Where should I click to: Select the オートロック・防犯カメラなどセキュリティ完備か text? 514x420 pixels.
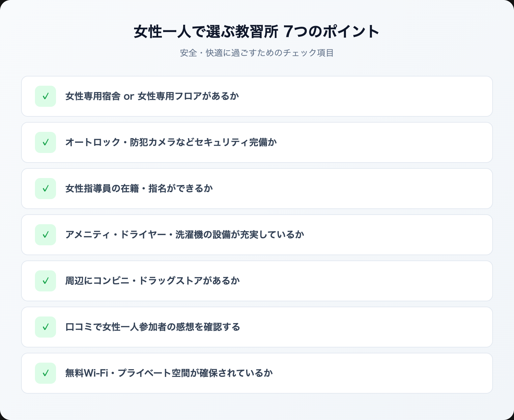[x=171, y=142]
